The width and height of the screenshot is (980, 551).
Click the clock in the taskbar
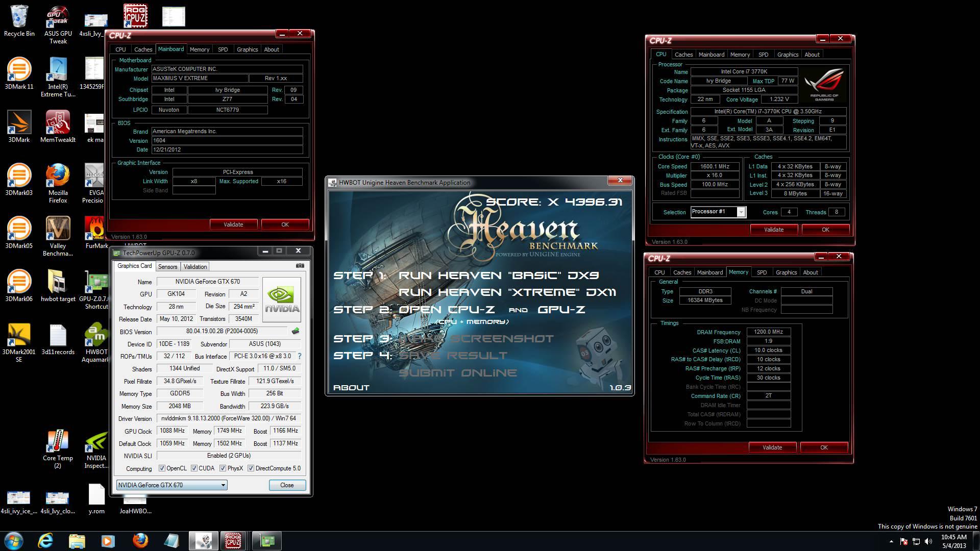coord(954,541)
